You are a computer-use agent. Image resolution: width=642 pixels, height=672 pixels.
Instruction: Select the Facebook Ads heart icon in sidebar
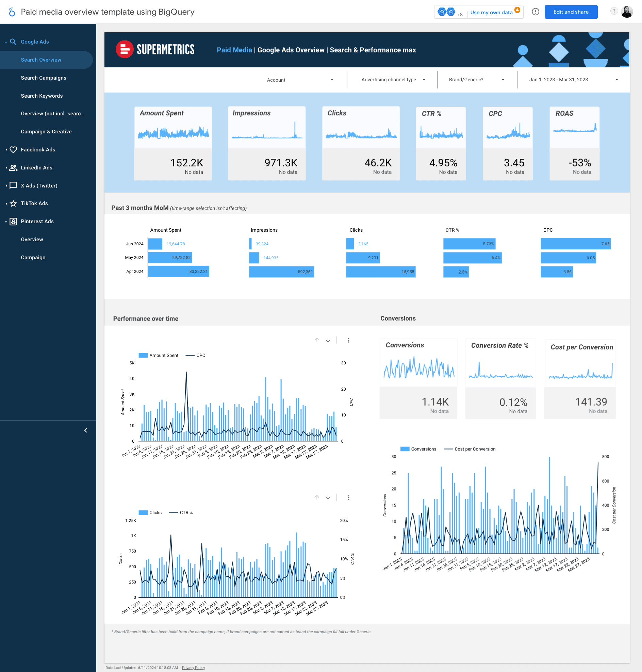click(x=13, y=149)
